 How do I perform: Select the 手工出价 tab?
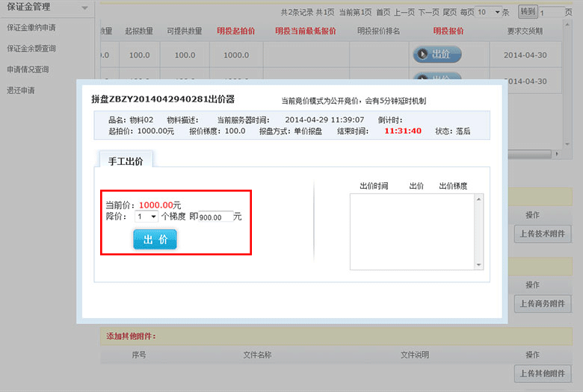(126, 161)
